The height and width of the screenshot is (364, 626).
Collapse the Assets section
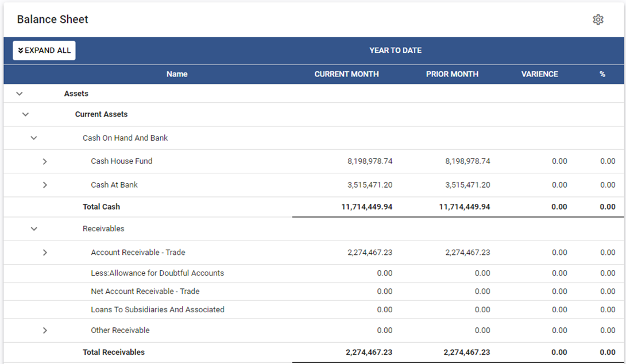point(20,94)
